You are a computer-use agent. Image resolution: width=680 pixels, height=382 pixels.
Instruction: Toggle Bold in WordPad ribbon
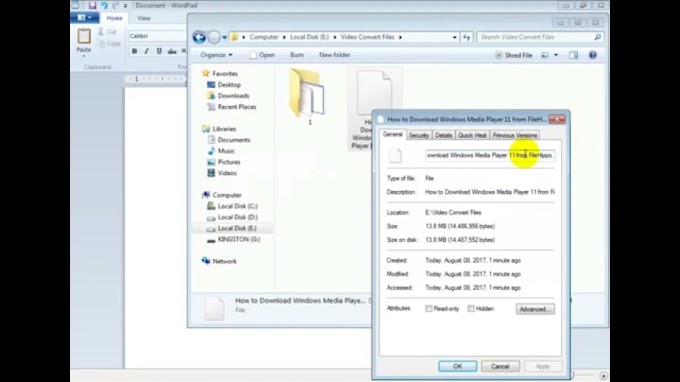tap(134, 51)
